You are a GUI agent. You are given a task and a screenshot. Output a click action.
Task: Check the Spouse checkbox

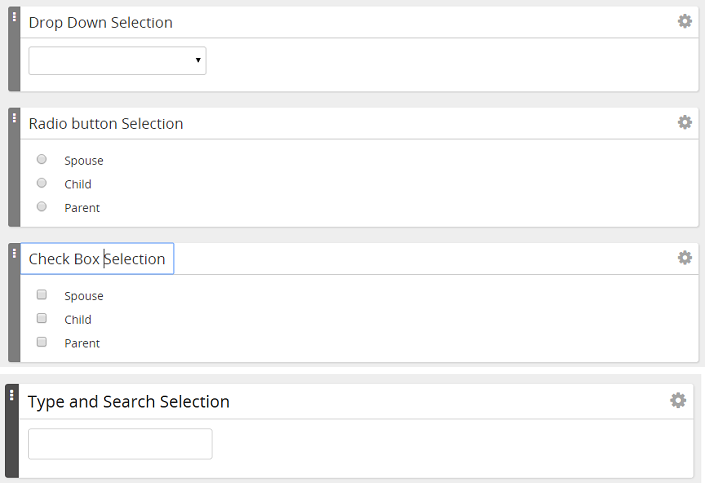click(41, 295)
